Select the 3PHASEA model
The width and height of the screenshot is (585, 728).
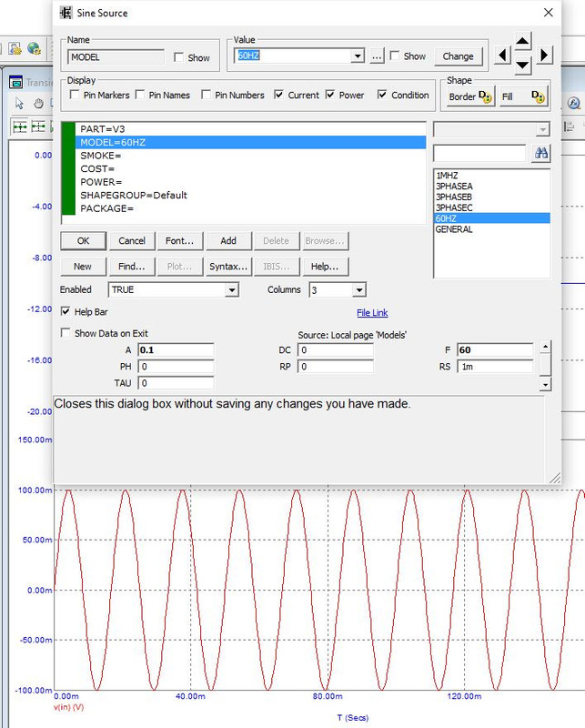(491, 187)
